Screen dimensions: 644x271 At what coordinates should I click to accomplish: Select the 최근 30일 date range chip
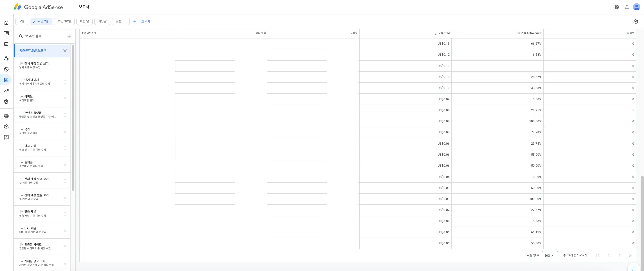coord(64,21)
